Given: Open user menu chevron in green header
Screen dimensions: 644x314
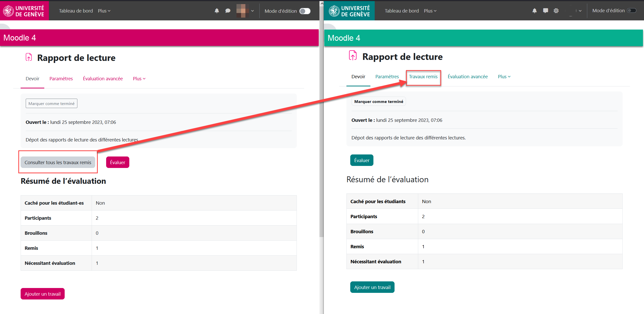Looking at the screenshot, I should coord(580,11).
